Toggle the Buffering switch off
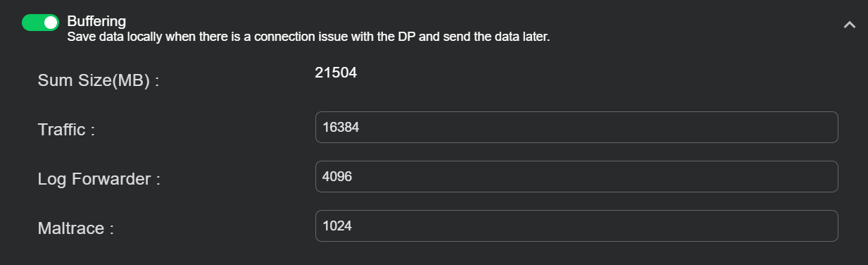This screenshot has width=868, height=265. (x=40, y=23)
